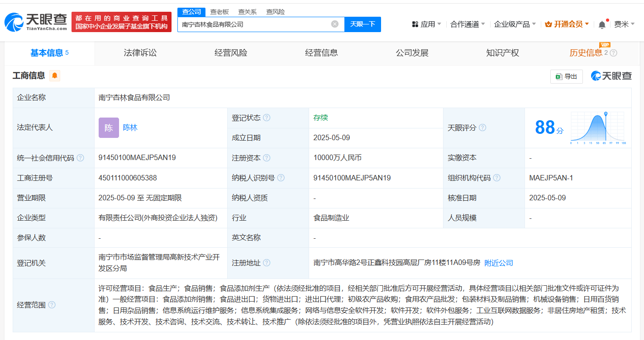Viewport: 644px width, 340px height.
Task: Expand the 合作通道 dropdown
Action: tap(467, 24)
